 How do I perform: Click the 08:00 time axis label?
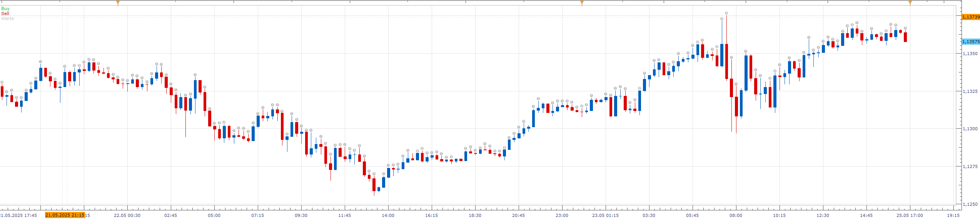736,215
